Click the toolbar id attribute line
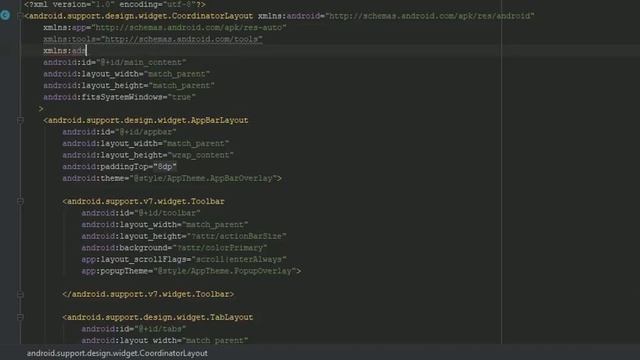This screenshot has height=360, width=640. [x=141, y=213]
